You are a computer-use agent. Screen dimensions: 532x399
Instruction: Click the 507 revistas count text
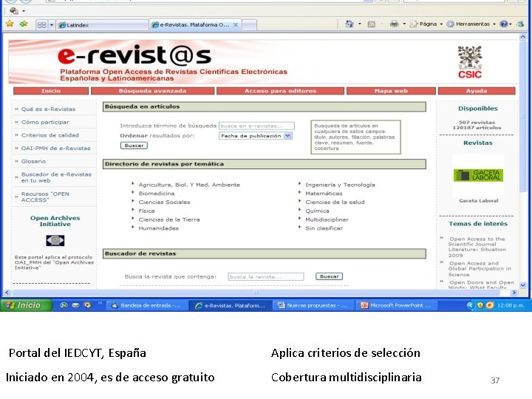click(x=477, y=122)
